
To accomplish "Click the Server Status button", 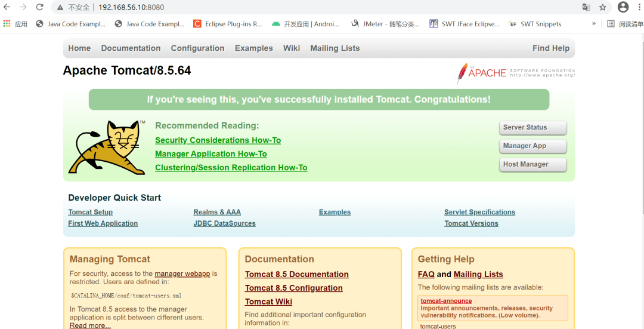I will tap(533, 128).
